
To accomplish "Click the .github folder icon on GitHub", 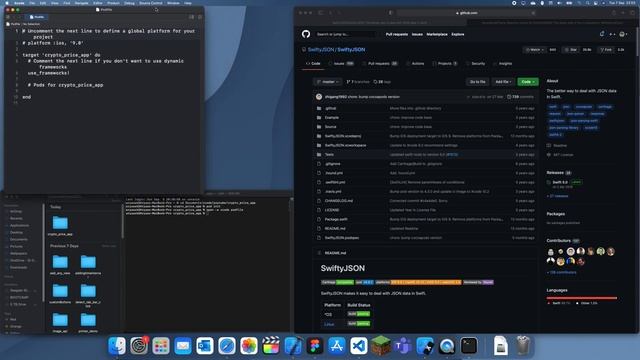I will tap(319, 108).
